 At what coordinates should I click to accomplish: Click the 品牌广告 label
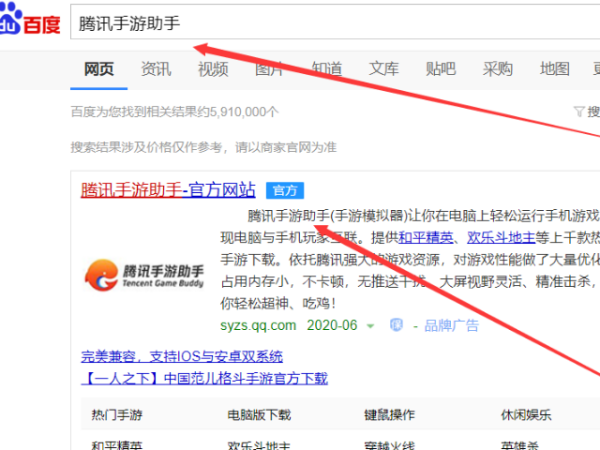click(452, 326)
